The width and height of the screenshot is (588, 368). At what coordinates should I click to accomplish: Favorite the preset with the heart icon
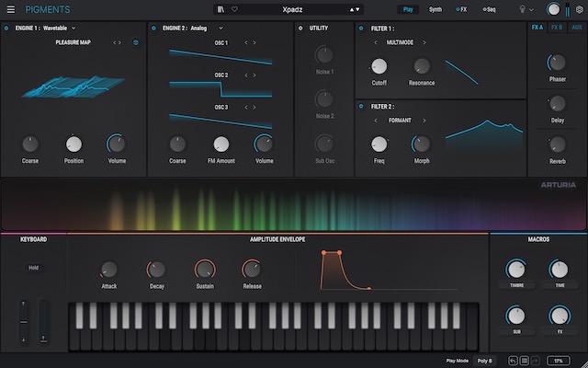click(234, 9)
